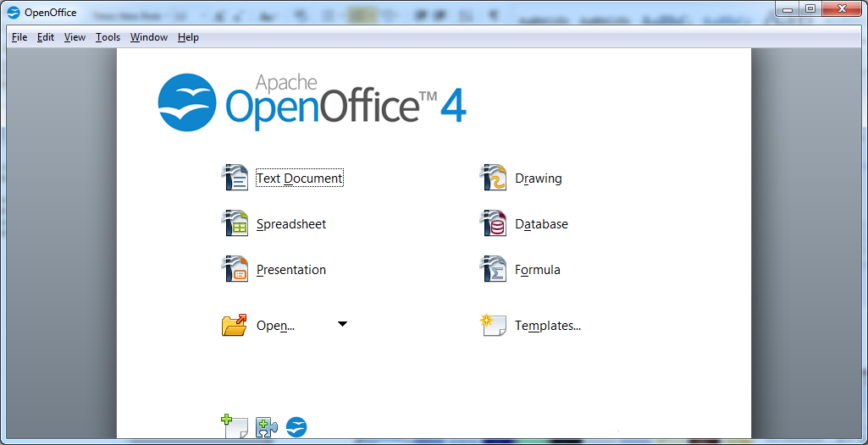Open the Tools menu
The image size is (868, 445).
(x=108, y=37)
